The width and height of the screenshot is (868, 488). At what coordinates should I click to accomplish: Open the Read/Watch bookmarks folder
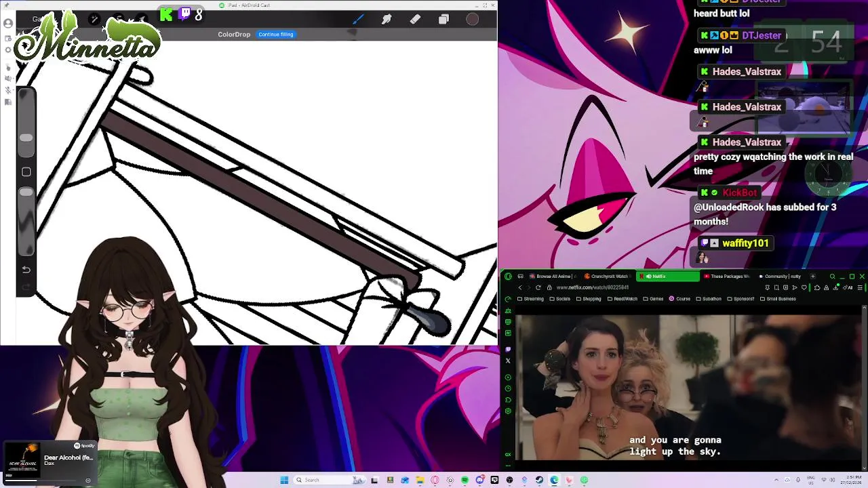point(622,299)
